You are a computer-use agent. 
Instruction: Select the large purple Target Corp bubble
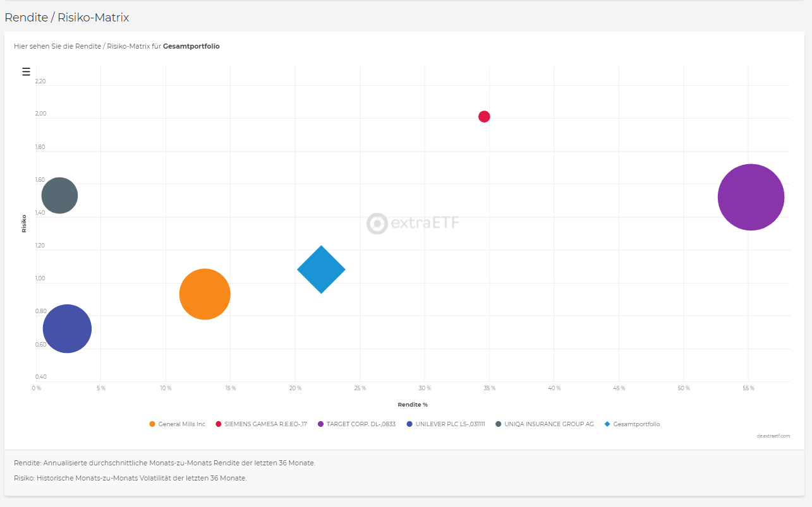751,197
